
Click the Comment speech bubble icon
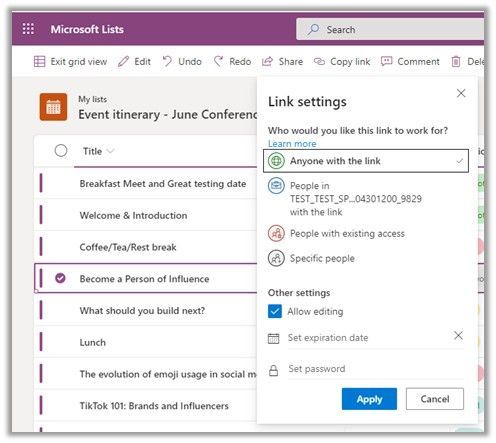click(x=386, y=61)
